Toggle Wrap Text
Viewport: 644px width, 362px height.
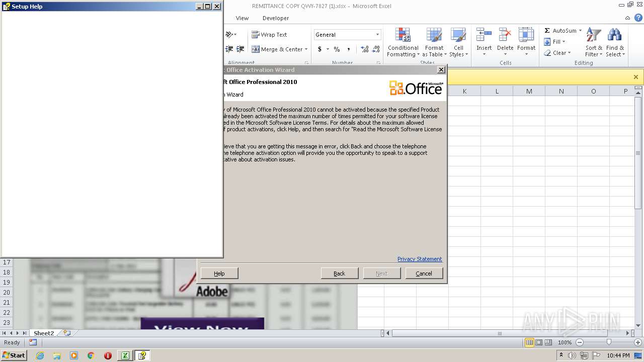(x=269, y=35)
